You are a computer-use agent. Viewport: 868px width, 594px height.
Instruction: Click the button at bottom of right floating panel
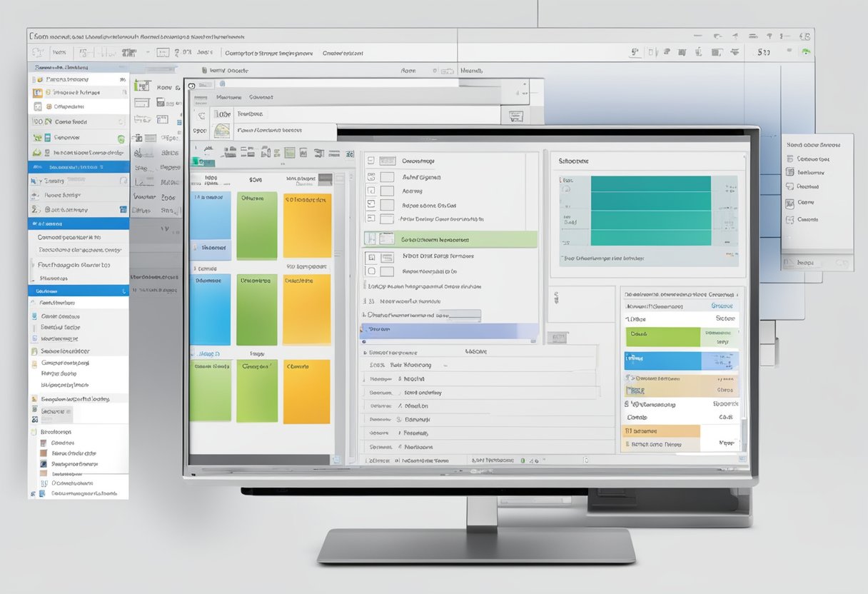(807, 263)
